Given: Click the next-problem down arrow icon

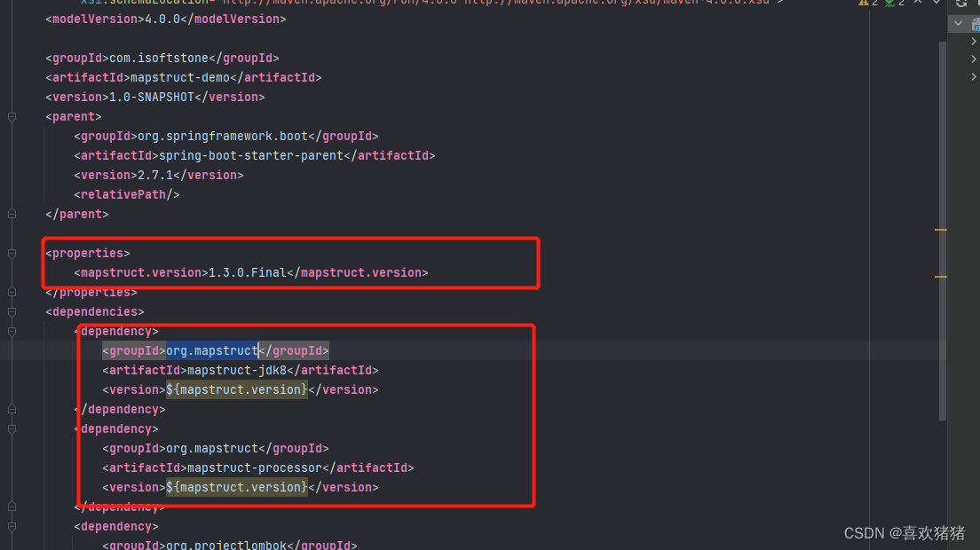Looking at the screenshot, I should point(936,4).
